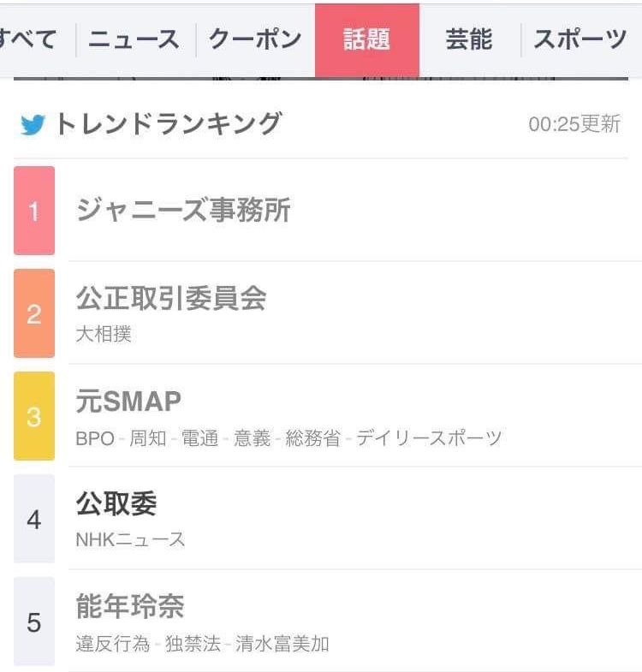The width and height of the screenshot is (642, 672).
Task: Tap the gray rank 5 badge
Action: click(x=34, y=621)
